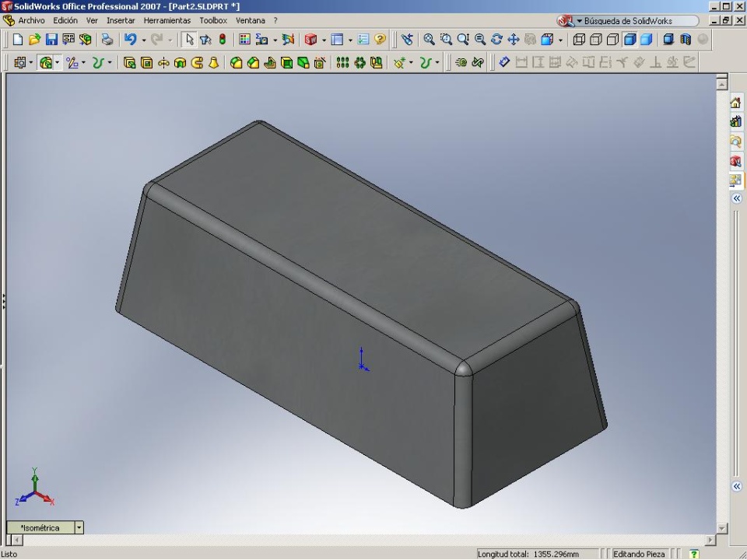The height and width of the screenshot is (560, 747).
Task: Click the Zoom to Selection icon
Action: point(480,40)
